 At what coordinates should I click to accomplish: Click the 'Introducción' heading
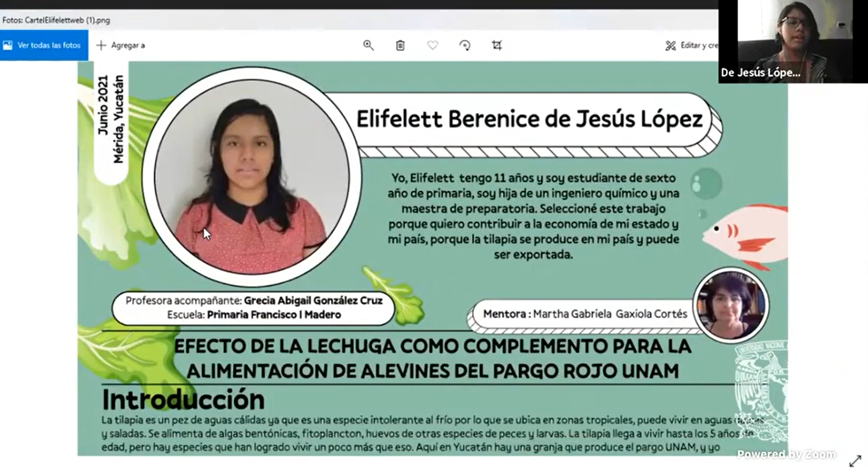pyautogui.click(x=183, y=399)
